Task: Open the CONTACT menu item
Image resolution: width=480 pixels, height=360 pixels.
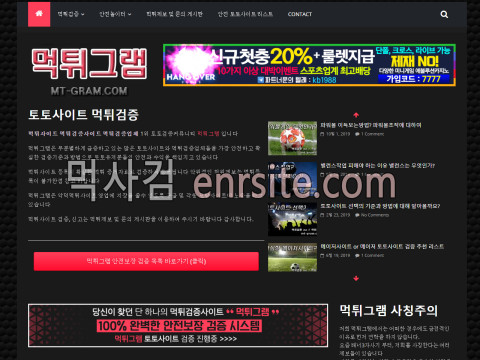Action: coord(300,14)
